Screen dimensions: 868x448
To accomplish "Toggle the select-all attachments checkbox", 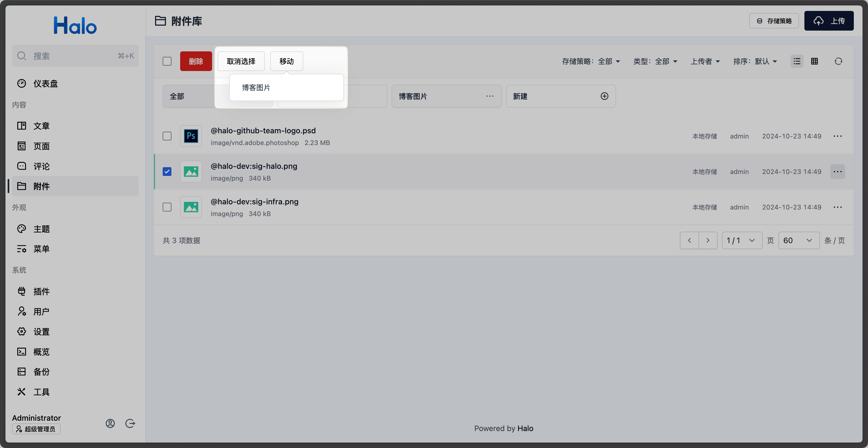I will [167, 61].
